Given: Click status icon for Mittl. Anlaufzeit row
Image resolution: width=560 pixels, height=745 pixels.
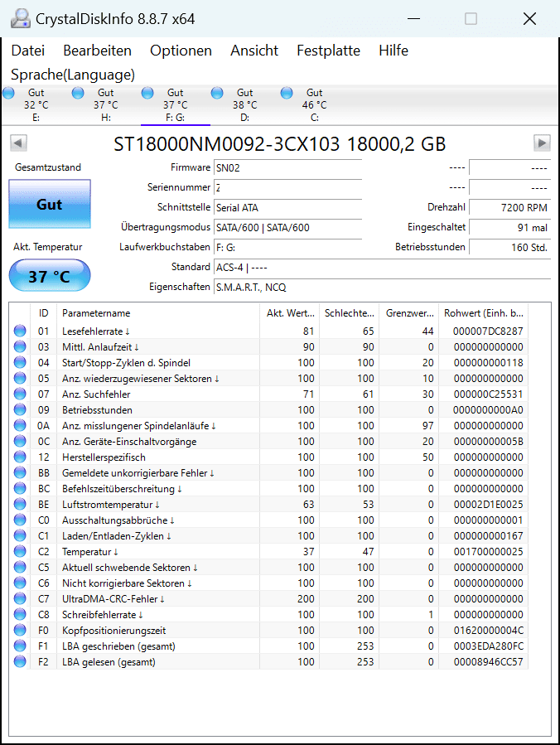Looking at the screenshot, I should pos(20,347).
